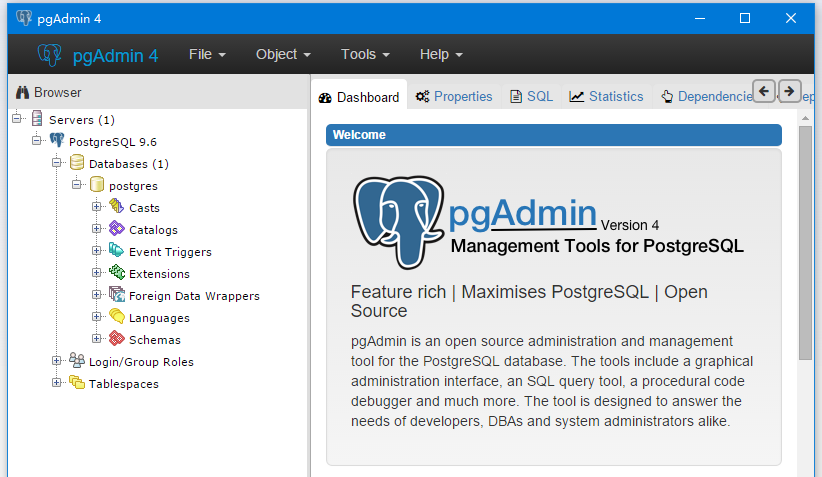Click the Databases cylinder stack icon
Screen dimensions: 822x477
(77, 162)
